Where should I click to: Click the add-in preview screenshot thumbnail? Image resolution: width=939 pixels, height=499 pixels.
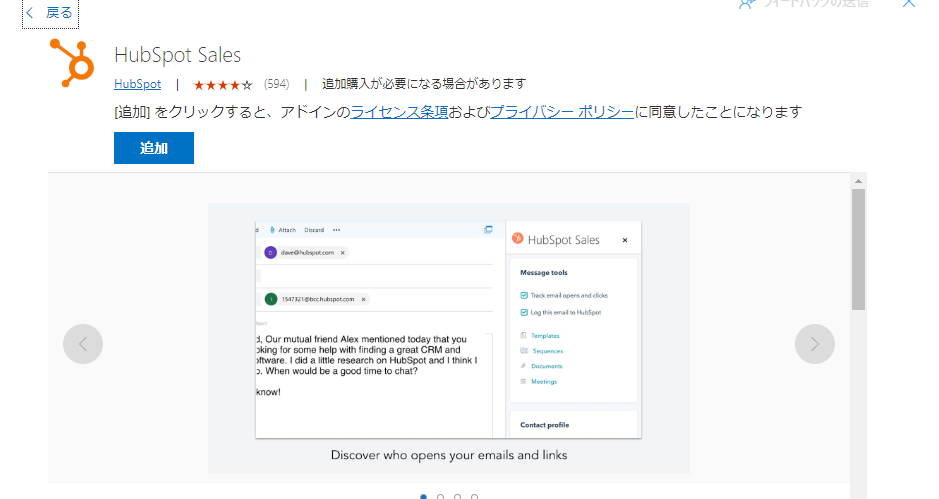pyautogui.click(x=449, y=338)
